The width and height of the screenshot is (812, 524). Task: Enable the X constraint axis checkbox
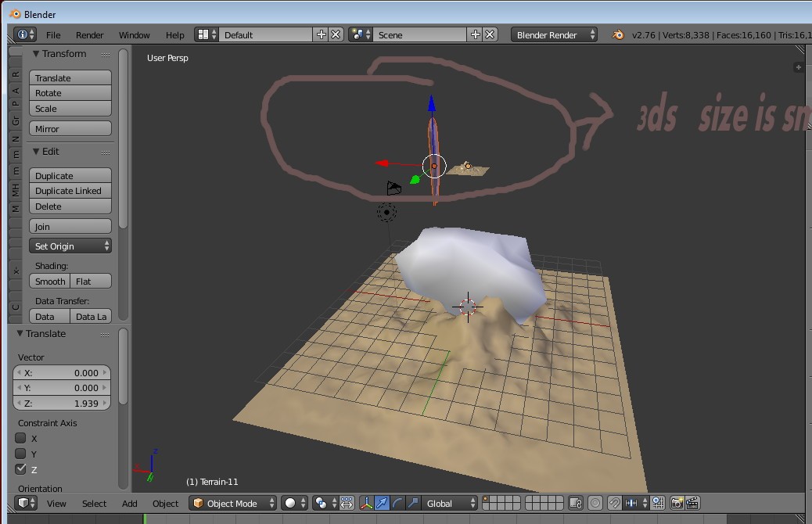click(x=21, y=438)
